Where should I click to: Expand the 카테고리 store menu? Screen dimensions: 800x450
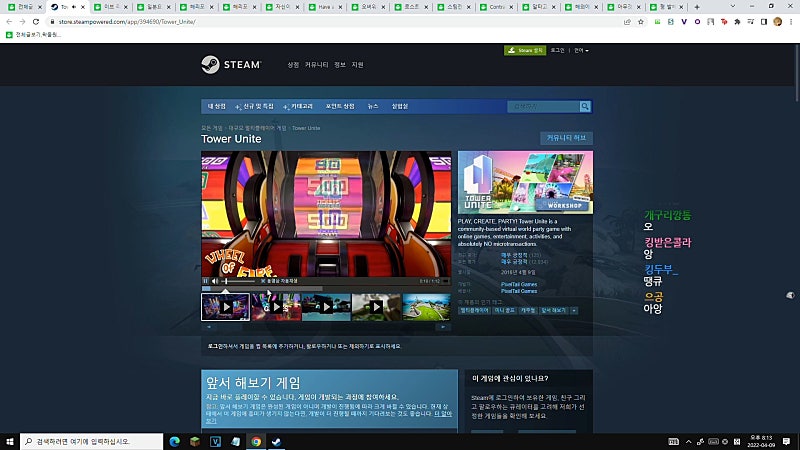(297, 107)
